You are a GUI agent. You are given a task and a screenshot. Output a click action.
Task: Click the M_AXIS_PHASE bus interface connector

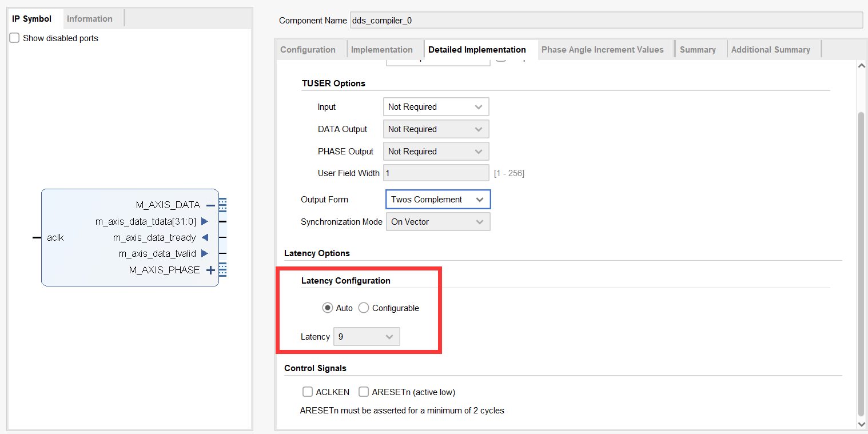[x=222, y=270]
